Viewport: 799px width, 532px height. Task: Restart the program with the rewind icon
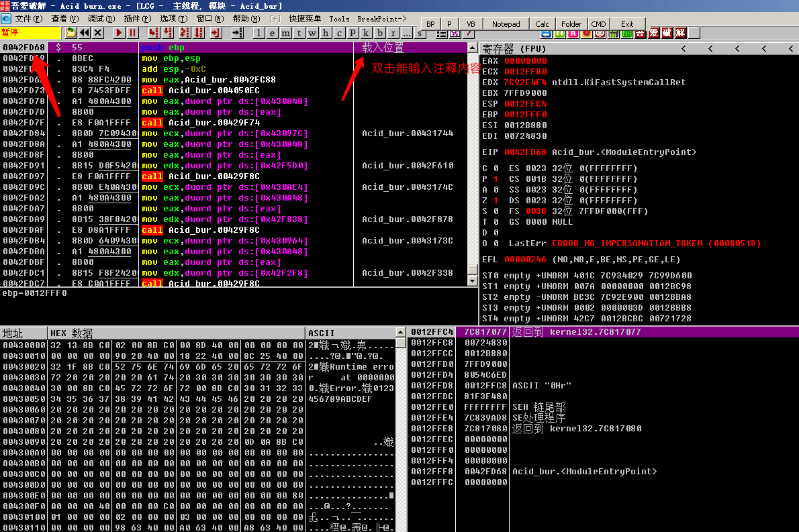(x=85, y=33)
